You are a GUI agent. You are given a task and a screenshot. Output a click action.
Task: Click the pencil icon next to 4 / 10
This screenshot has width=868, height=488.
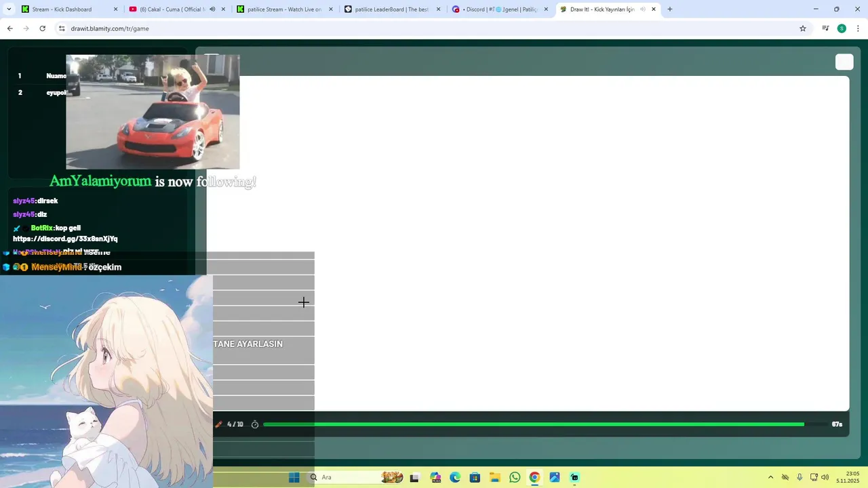[218, 424]
